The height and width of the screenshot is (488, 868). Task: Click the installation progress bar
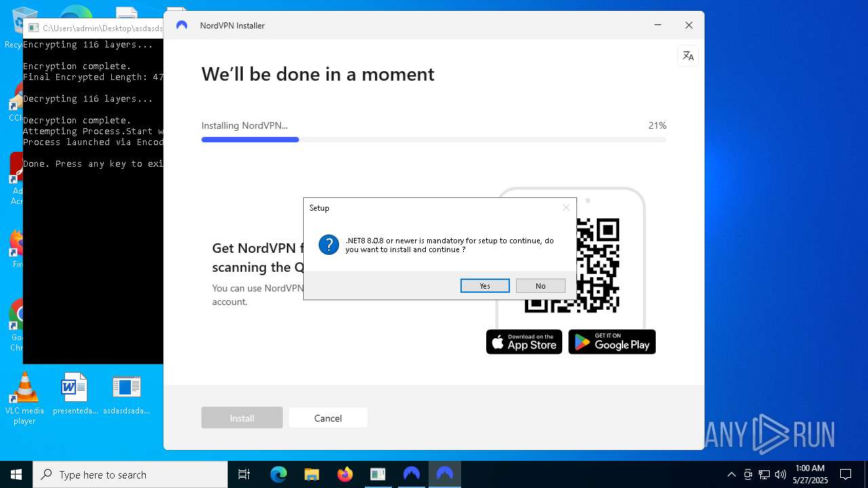pos(434,140)
